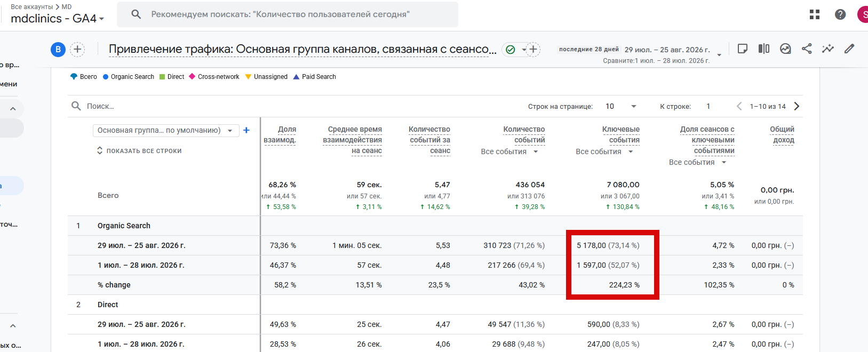Toggle Organic Search legend series
Viewport: 868px width, 352px height.
128,77
